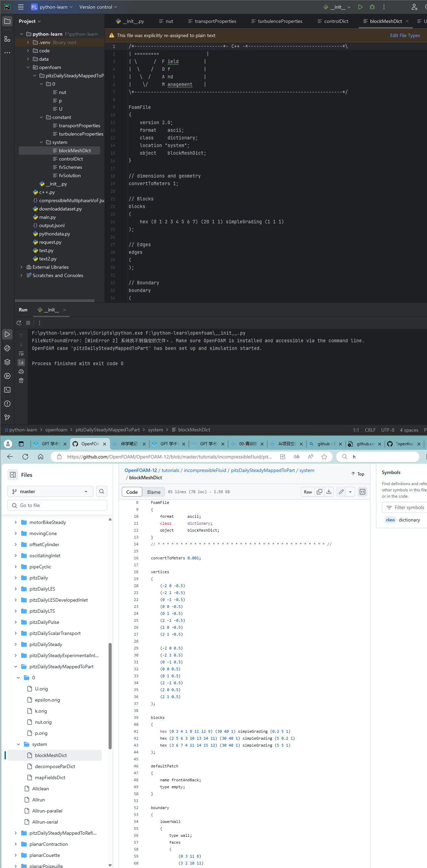
Task: Clear all Run console output with trash icon
Action: click(x=21, y=380)
